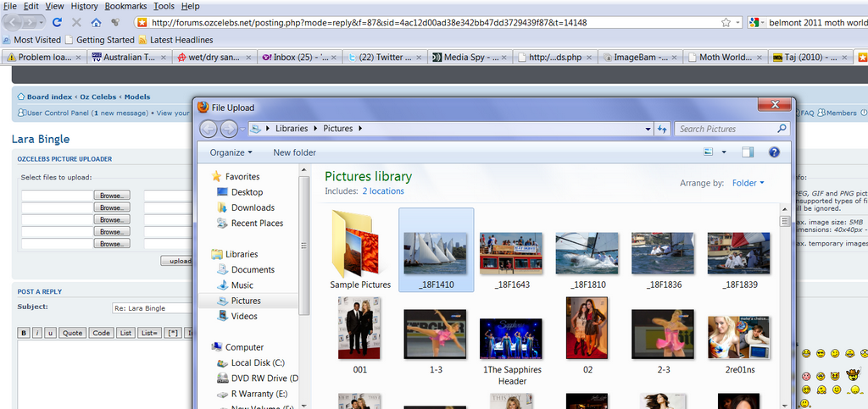
Task: Click the bookmark star in the URL bar
Action: [x=726, y=22]
